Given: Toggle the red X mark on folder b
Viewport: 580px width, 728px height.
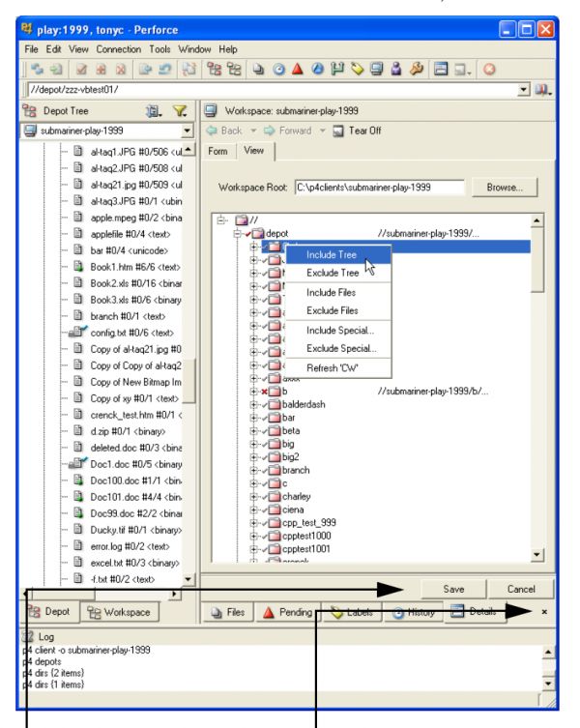Looking at the screenshot, I should [264, 390].
